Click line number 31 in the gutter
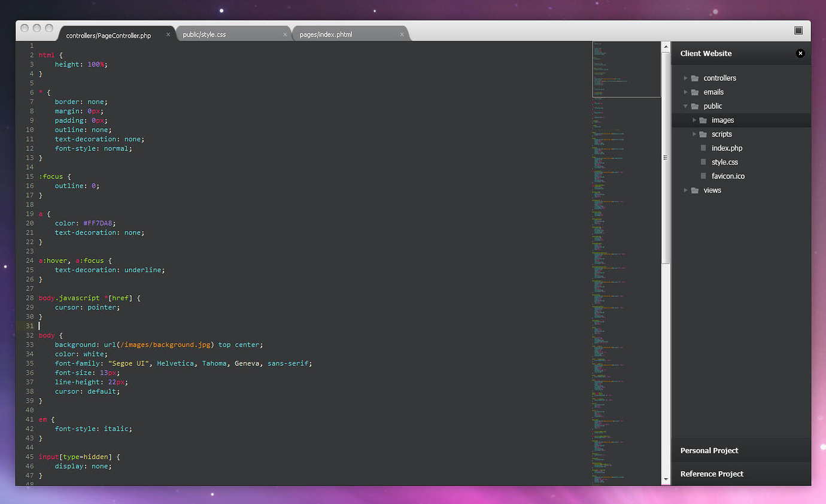The image size is (826, 504). pos(30,326)
